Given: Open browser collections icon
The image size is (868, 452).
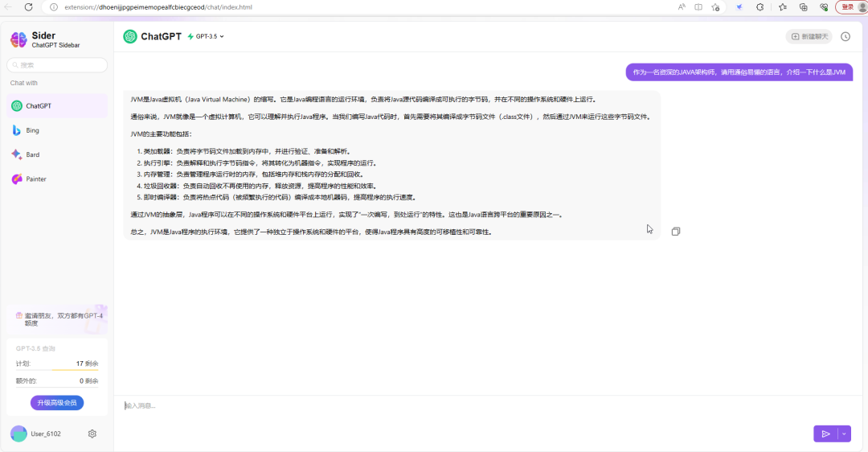Looking at the screenshot, I should point(803,7).
